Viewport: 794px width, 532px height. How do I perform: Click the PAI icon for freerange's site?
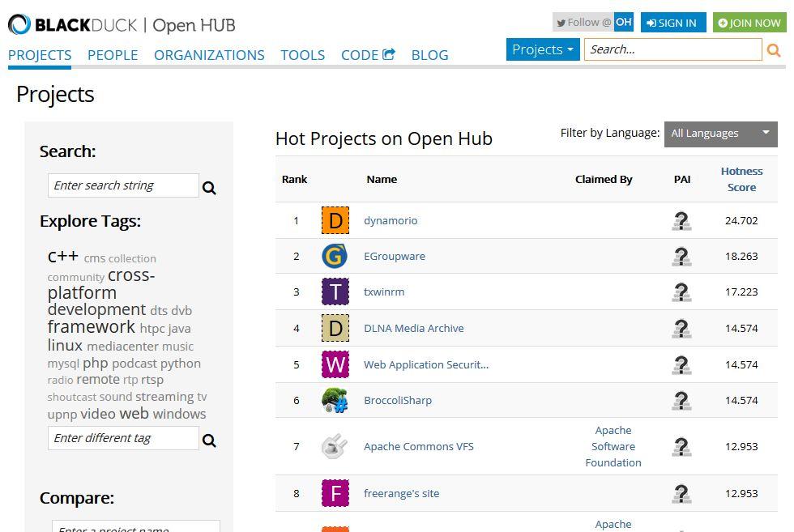click(x=681, y=493)
